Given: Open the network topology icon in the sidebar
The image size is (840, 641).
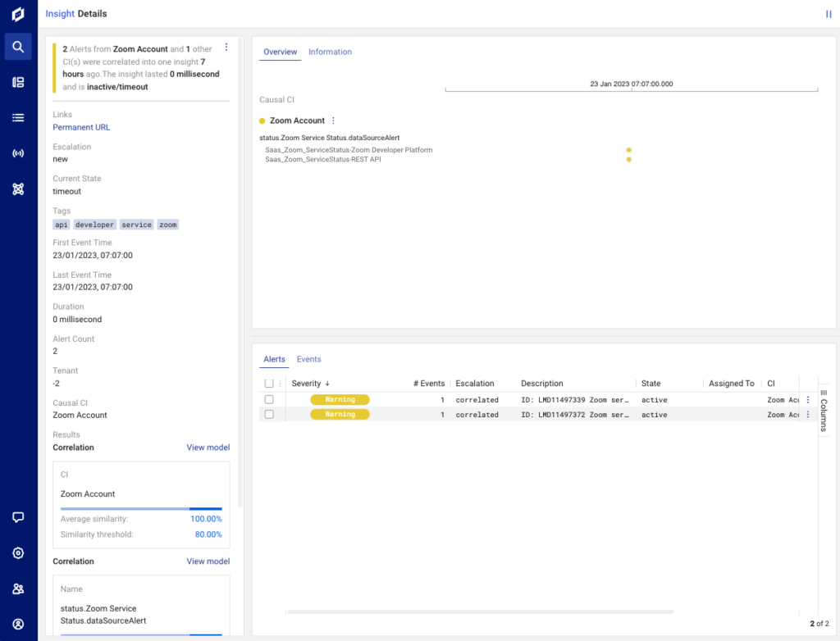Looking at the screenshot, I should click(18, 189).
